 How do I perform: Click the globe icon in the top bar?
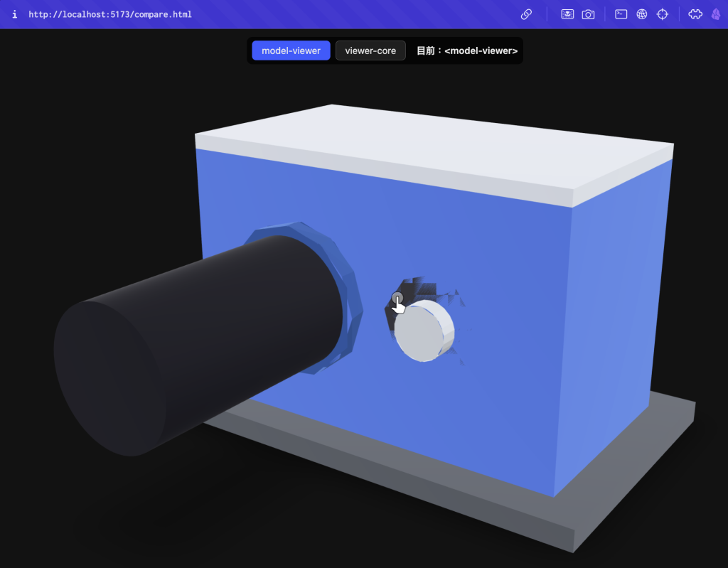[x=642, y=14]
